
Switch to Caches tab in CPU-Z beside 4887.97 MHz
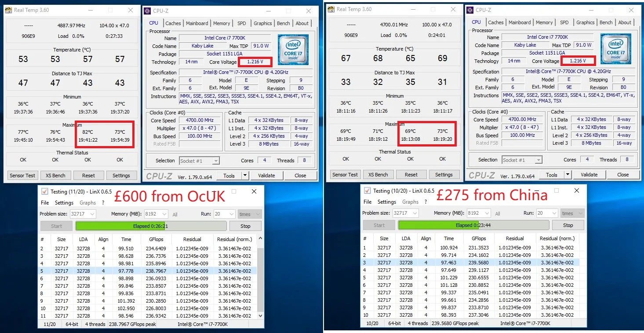click(x=173, y=23)
